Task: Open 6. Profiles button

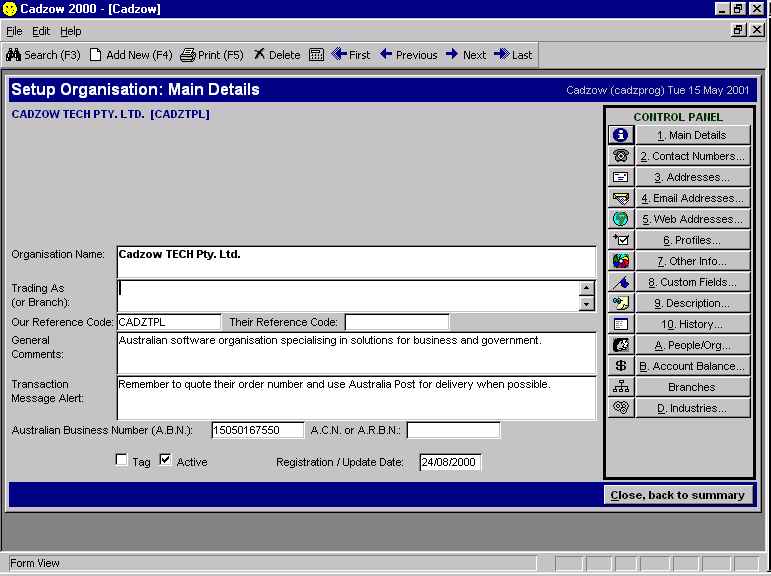Action: pos(692,240)
